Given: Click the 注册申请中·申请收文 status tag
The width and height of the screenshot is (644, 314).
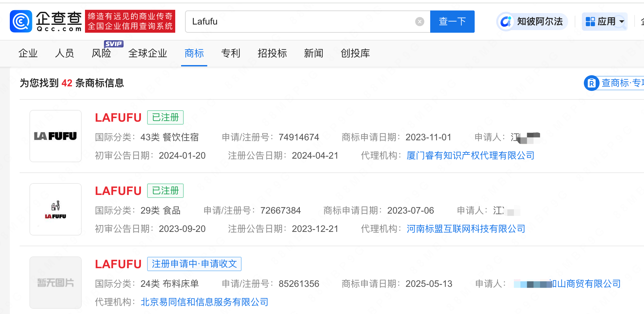Looking at the screenshot, I should point(194,264).
